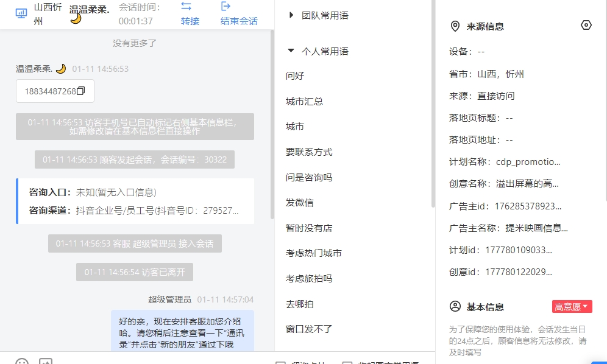Select the 去哪拍 quick phrase
This screenshot has width=607, height=364.
point(300,304)
